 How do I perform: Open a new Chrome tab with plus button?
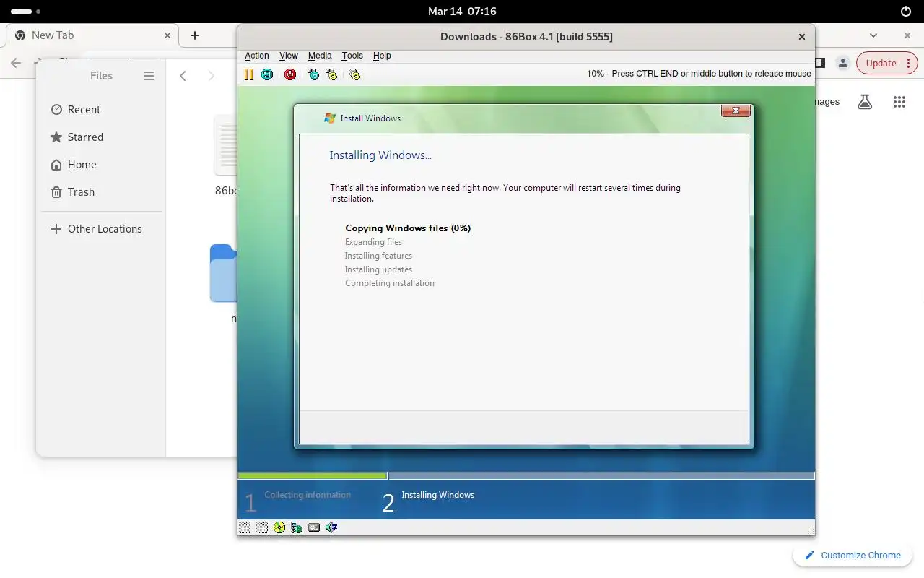tap(195, 35)
